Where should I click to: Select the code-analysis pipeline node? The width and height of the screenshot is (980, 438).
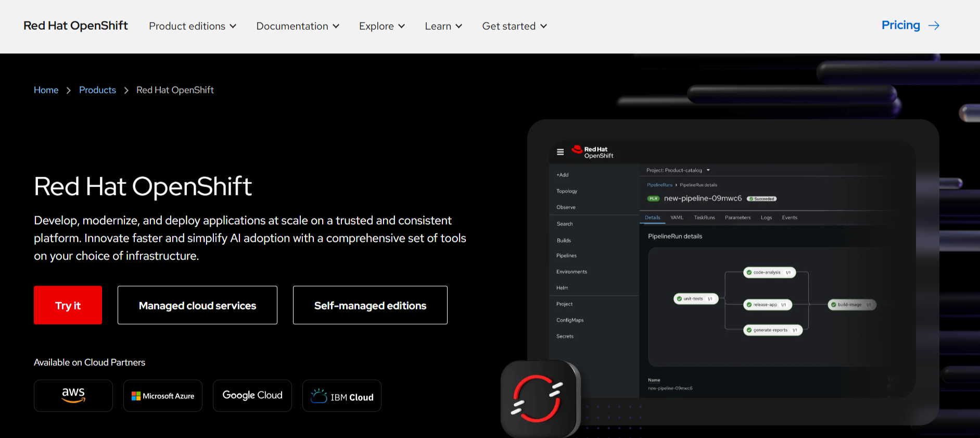tap(769, 272)
